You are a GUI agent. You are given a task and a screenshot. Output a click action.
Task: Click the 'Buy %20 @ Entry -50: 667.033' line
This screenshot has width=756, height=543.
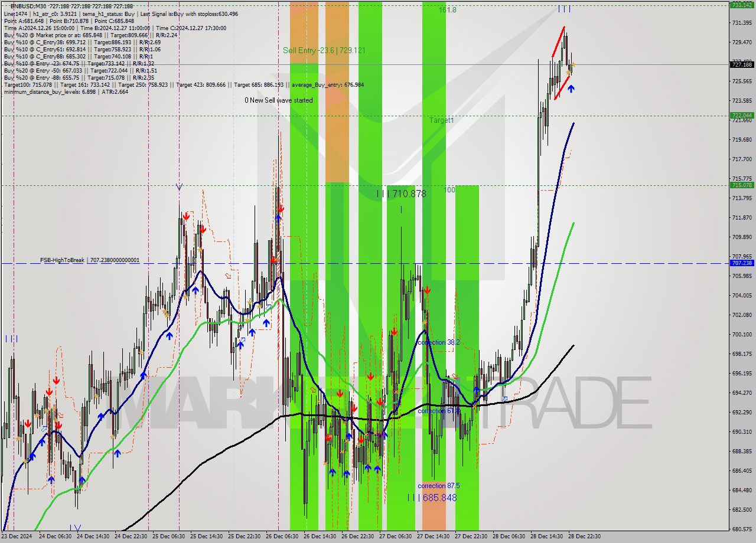tap(79, 70)
